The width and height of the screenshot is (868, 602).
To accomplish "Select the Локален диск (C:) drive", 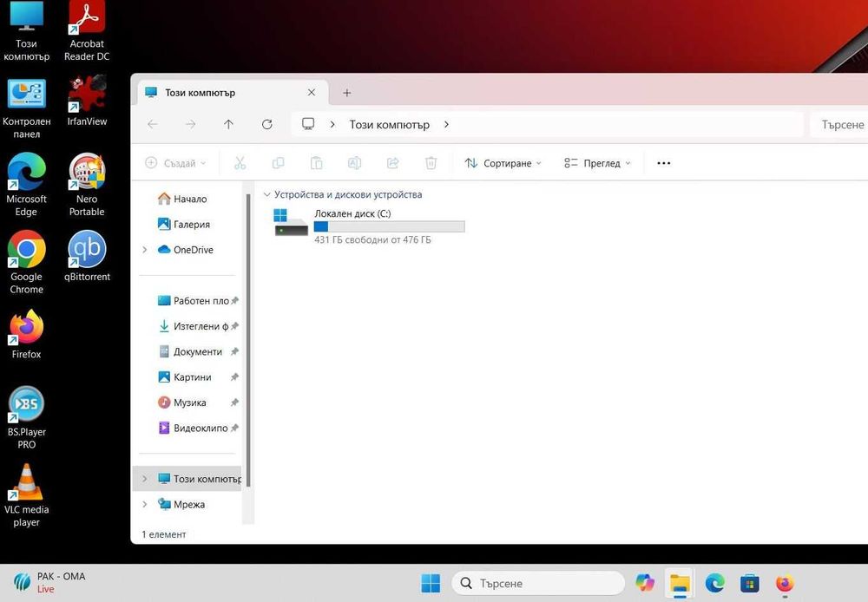I will click(x=369, y=226).
